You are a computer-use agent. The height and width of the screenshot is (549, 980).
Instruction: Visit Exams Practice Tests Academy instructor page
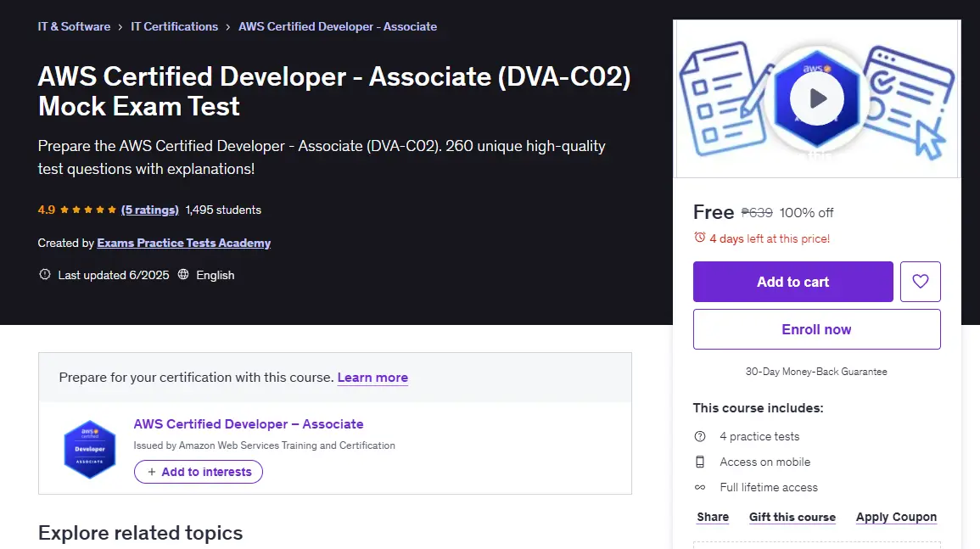(x=184, y=243)
